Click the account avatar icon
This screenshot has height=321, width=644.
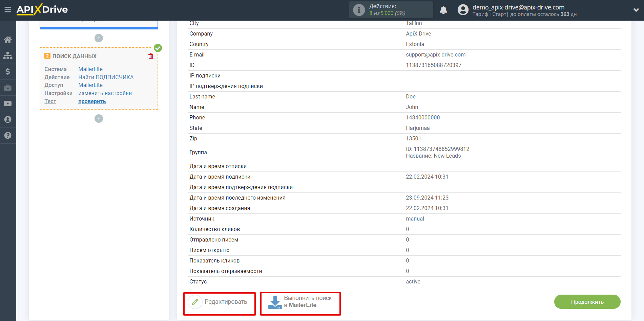point(463,10)
